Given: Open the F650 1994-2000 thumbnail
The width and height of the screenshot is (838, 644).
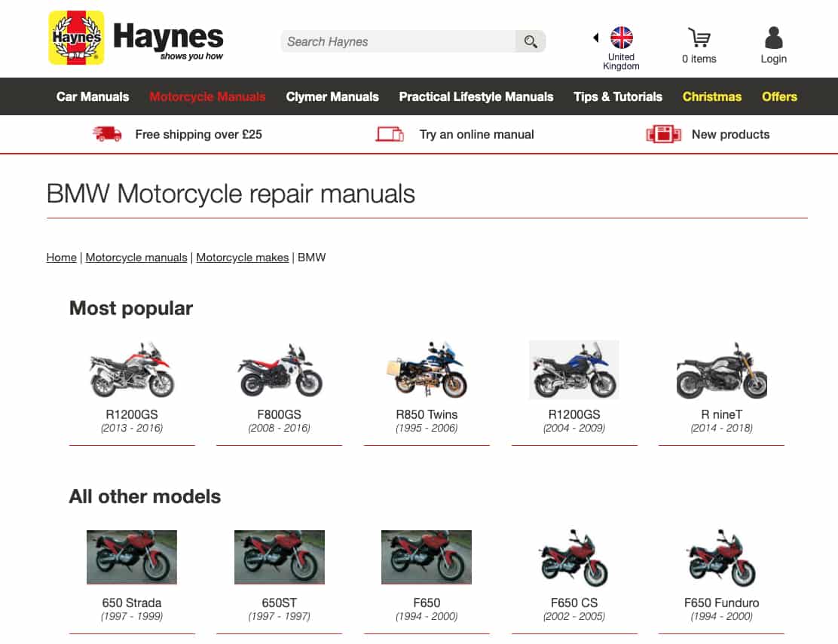Looking at the screenshot, I should pos(427,557).
